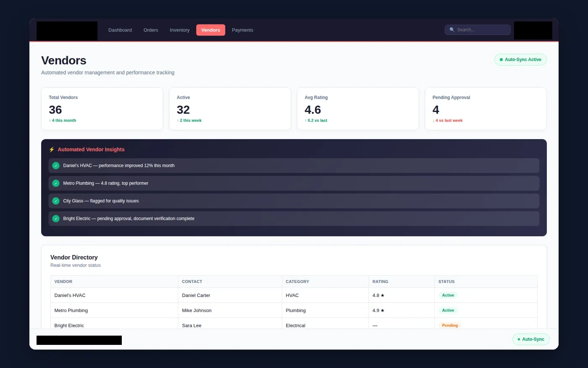Click the '4 vs last week' trend text

448,120
